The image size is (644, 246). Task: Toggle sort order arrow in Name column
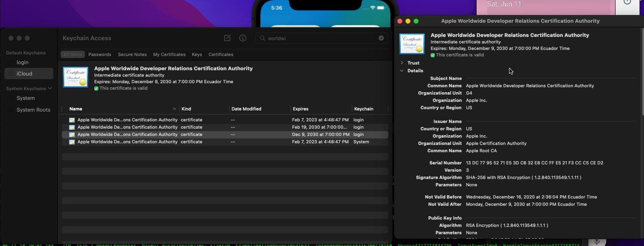174,109
